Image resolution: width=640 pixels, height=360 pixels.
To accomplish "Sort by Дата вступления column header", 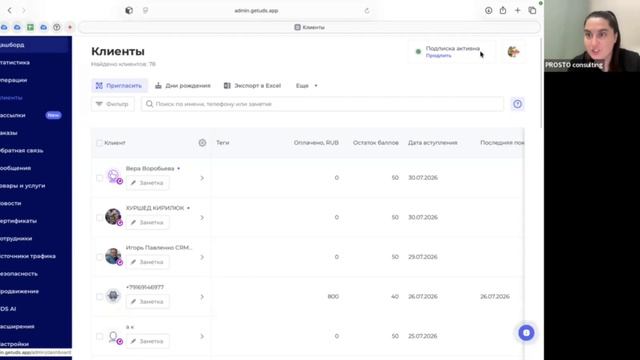I will pyautogui.click(x=433, y=143).
